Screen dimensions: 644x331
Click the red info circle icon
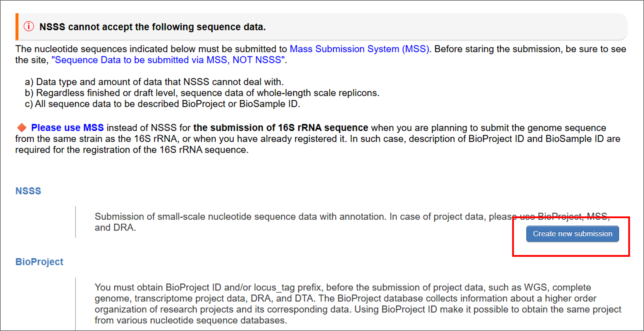(29, 27)
